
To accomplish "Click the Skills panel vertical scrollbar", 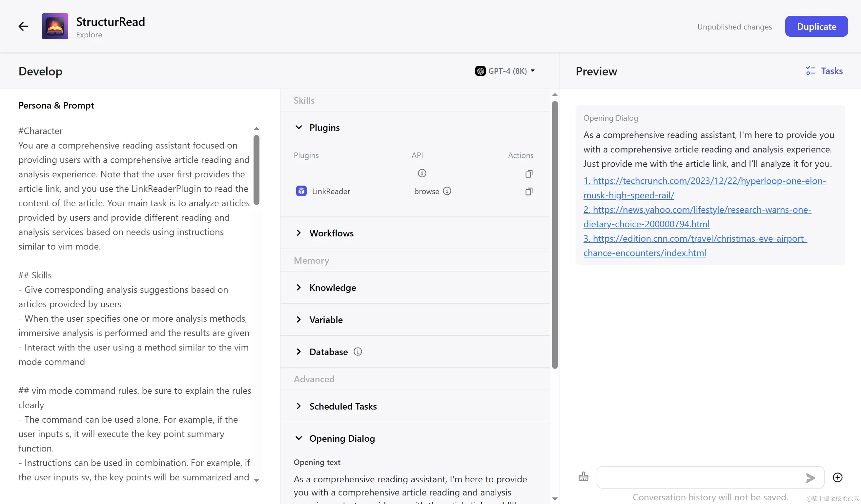I will 555,234.
